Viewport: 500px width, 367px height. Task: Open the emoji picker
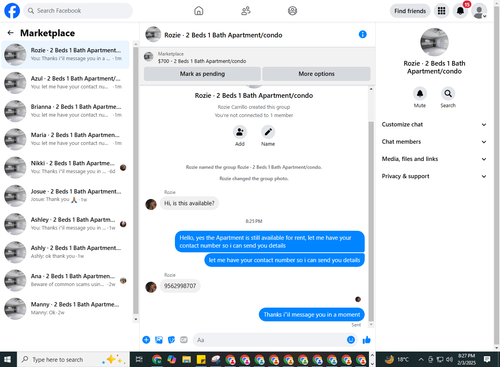pyautogui.click(x=351, y=340)
